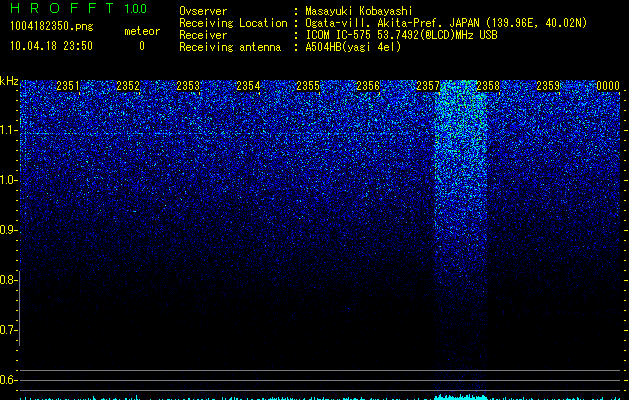Select the ICOM IC-575 receiver description

pyautogui.click(x=401, y=35)
